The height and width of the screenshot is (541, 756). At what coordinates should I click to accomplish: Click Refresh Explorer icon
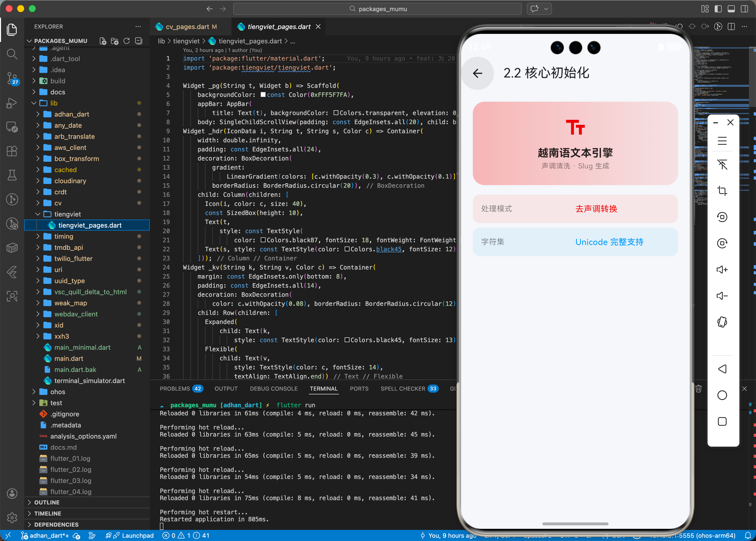[x=127, y=41]
